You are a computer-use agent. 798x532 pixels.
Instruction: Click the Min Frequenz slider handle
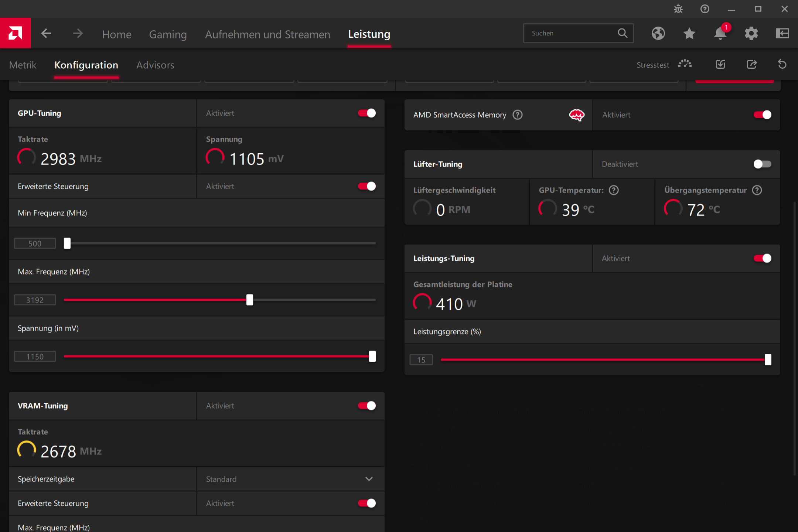point(67,243)
